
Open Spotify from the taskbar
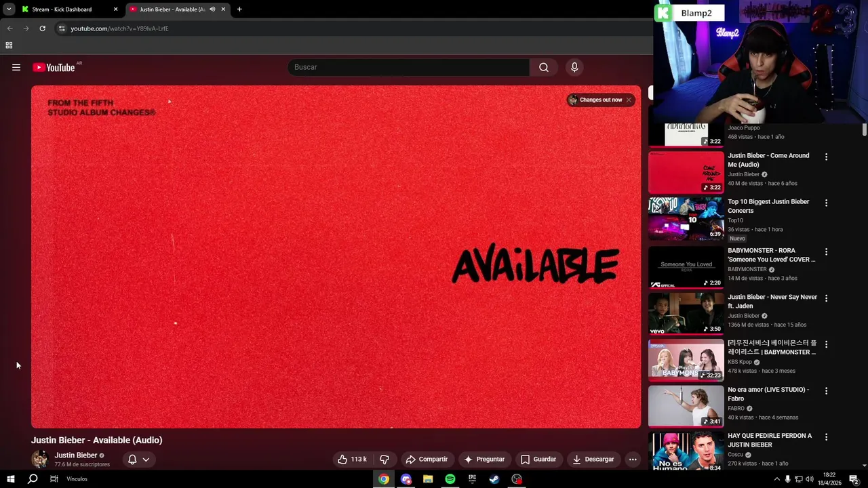(450, 479)
